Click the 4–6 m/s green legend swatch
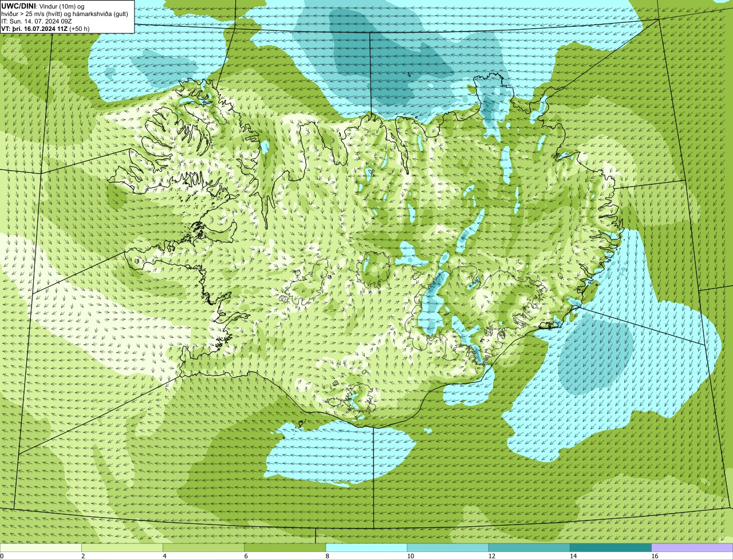 pyautogui.click(x=203, y=548)
